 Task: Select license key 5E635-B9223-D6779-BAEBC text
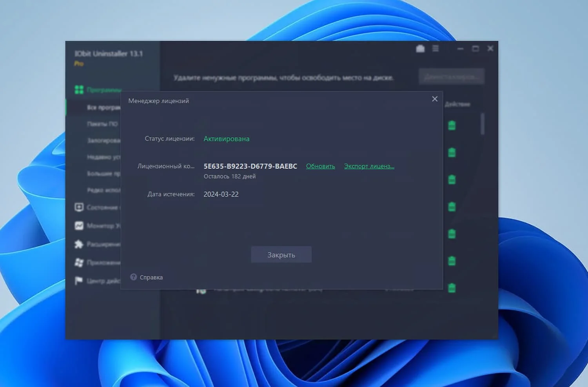click(250, 166)
